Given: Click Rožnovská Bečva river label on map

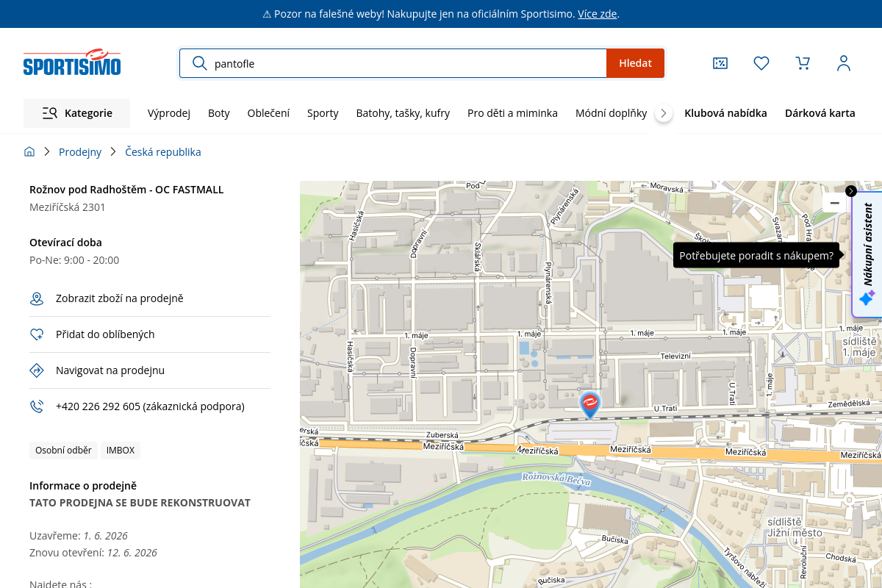Looking at the screenshot, I should [556, 480].
